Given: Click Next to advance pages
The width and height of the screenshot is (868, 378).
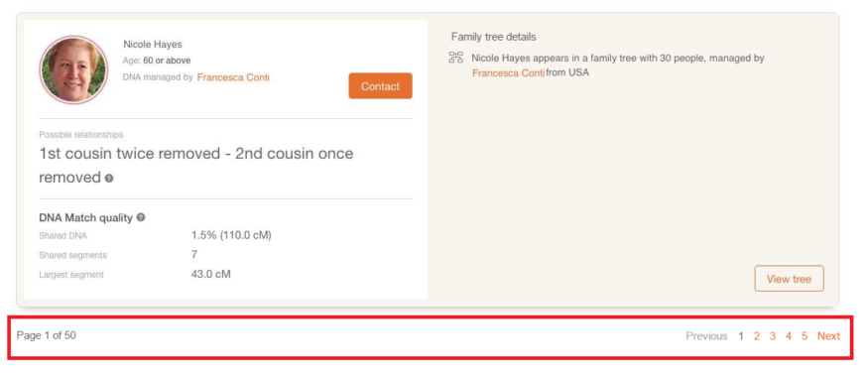Looking at the screenshot, I should (828, 336).
